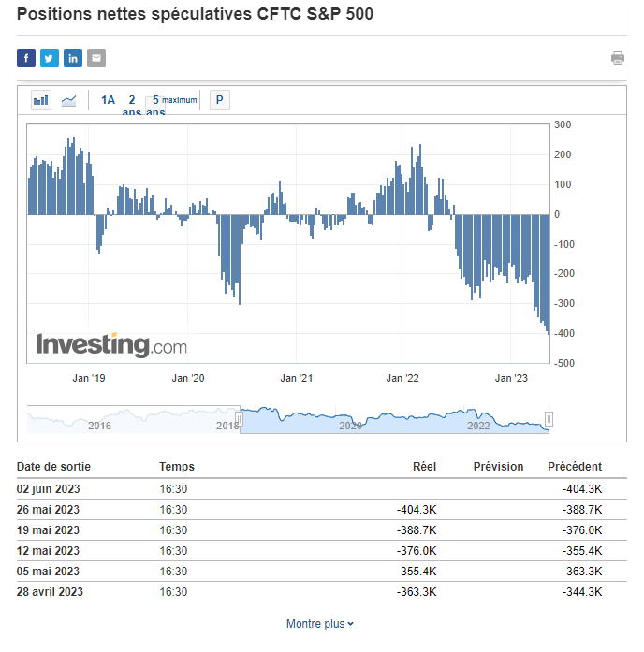Share on Facebook icon
644x652 pixels.
(26, 58)
